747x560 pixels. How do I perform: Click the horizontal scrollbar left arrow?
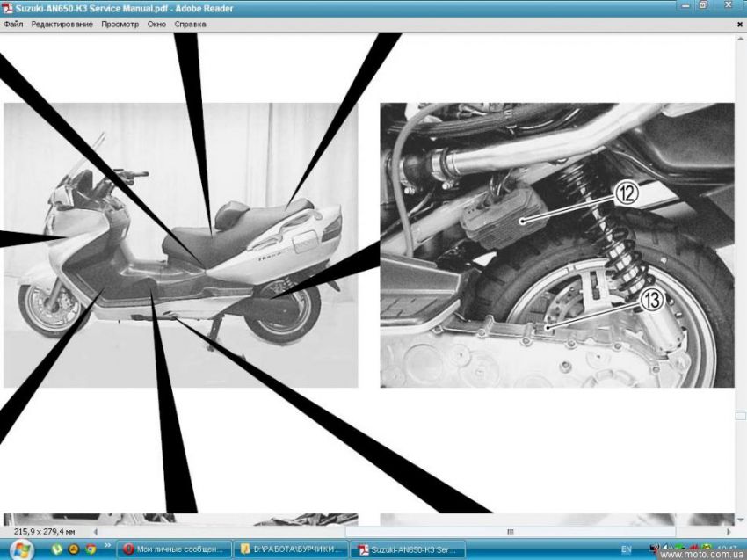96,531
